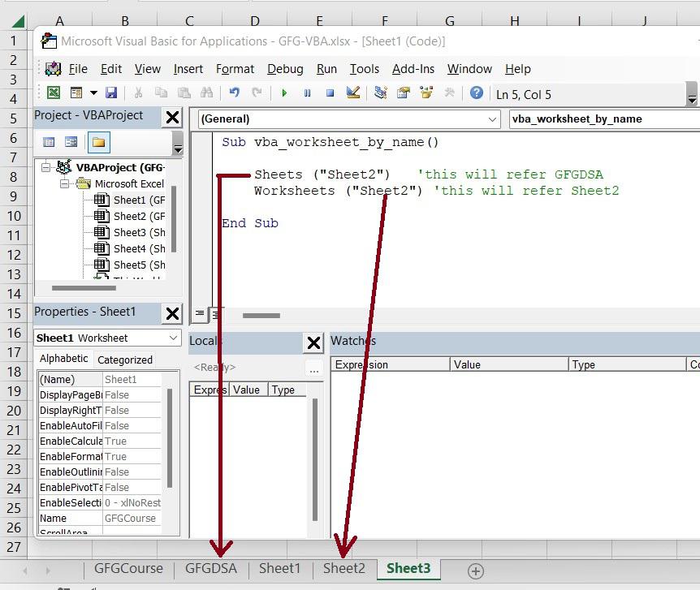Click the Undo arrow in the toolbar
The width and height of the screenshot is (700, 590).
[235, 93]
